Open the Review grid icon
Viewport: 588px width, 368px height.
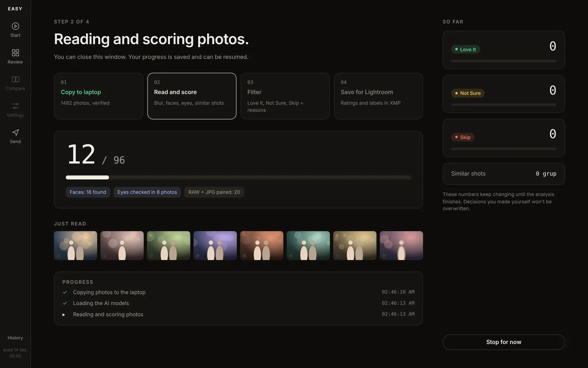point(15,53)
